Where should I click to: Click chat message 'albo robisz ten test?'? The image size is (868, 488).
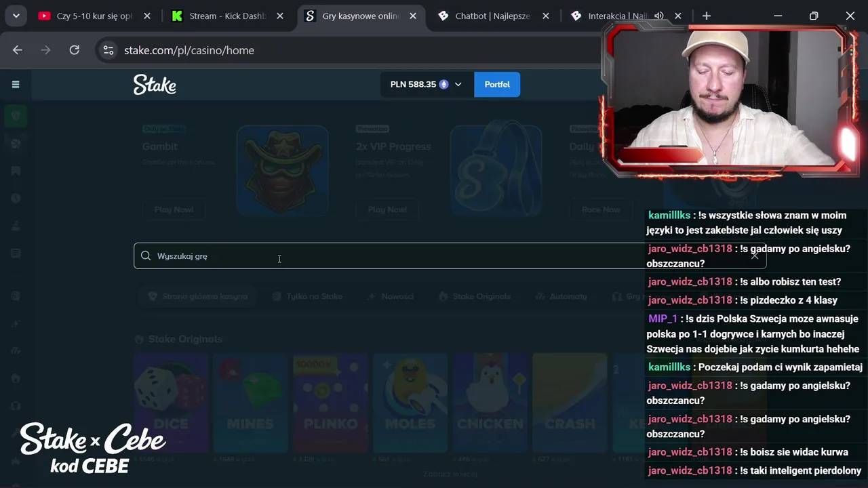click(791, 282)
